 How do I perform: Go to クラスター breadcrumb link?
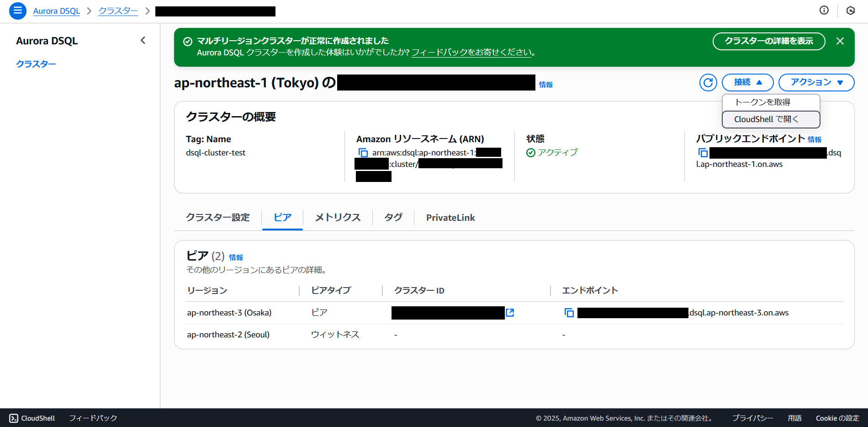coord(118,11)
